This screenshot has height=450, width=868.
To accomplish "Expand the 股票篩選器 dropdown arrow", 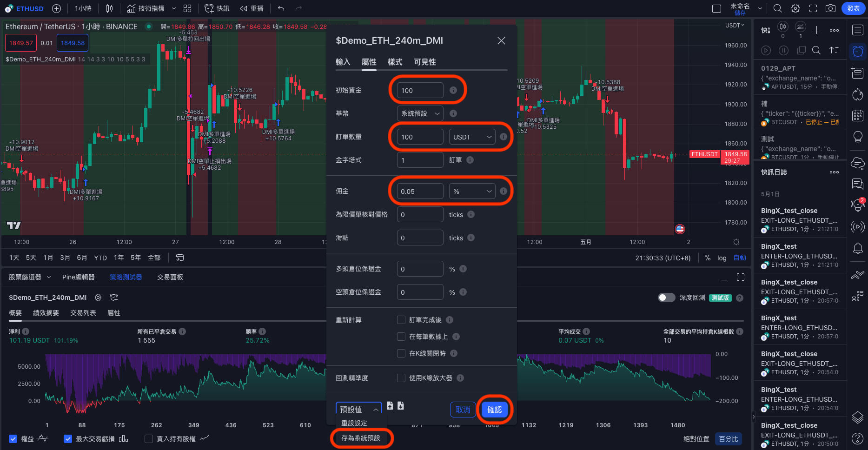I will [49, 277].
